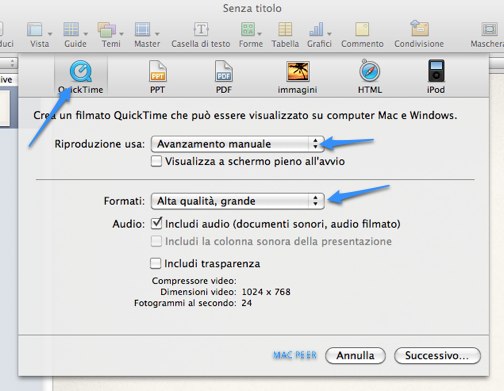The height and width of the screenshot is (391, 504).
Task: Click the Fotogrammi al secondo value 24
Action: click(247, 303)
